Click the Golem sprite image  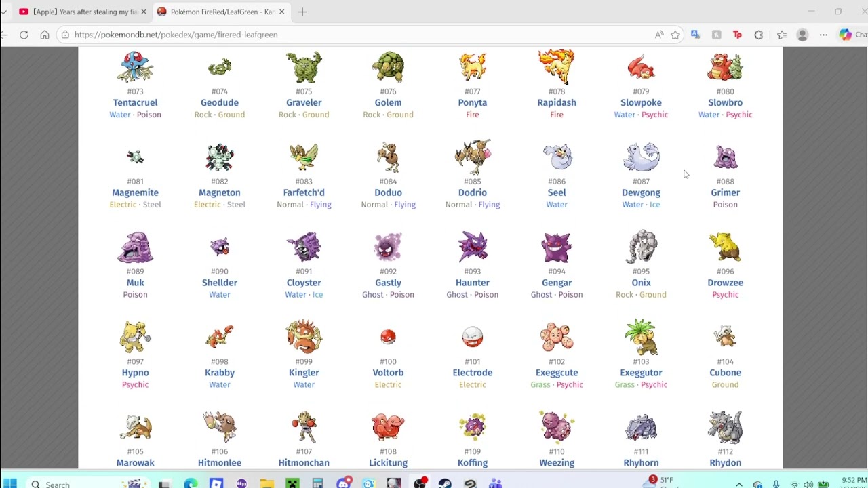click(x=388, y=66)
